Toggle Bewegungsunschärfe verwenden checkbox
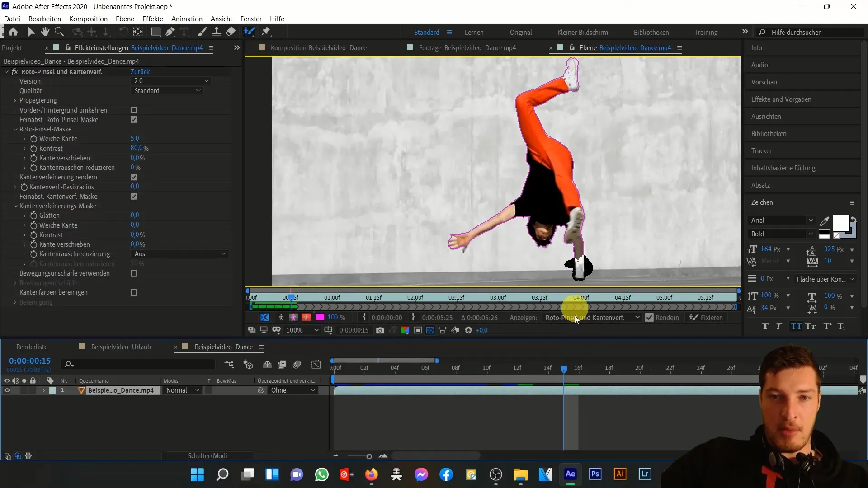868x488 pixels. [134, 273]
